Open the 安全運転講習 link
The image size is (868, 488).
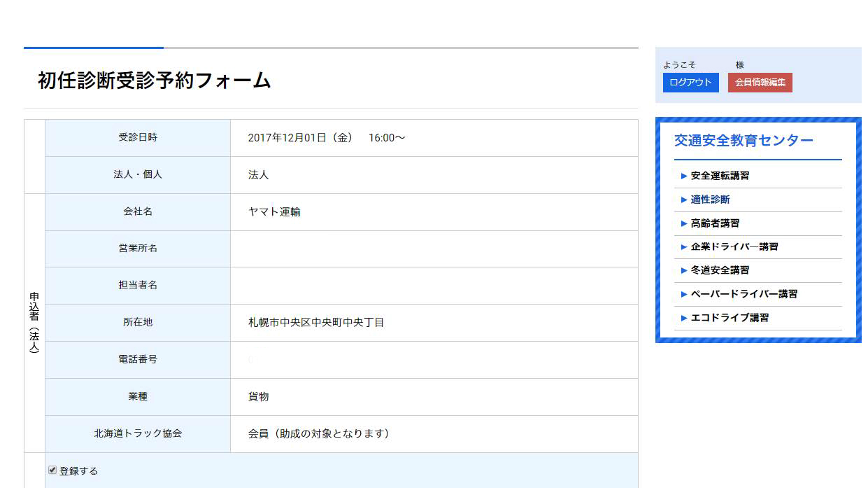click(720, 176)
